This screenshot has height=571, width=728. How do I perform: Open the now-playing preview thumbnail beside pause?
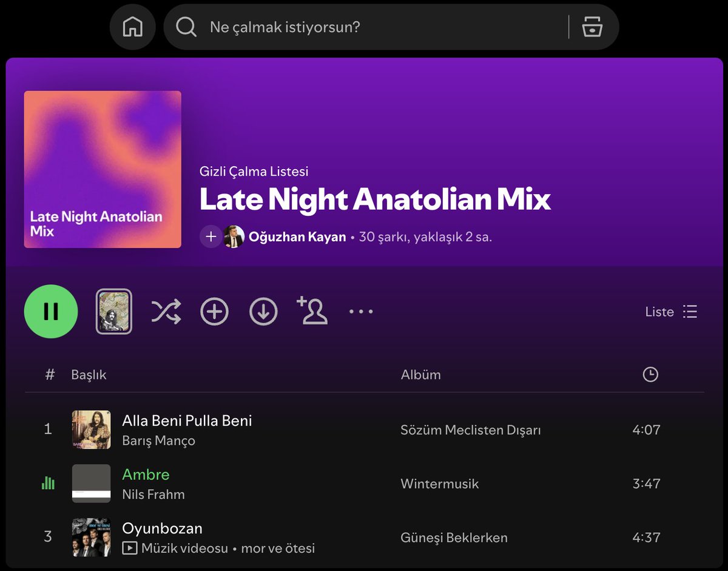click(x=114, y=312)
